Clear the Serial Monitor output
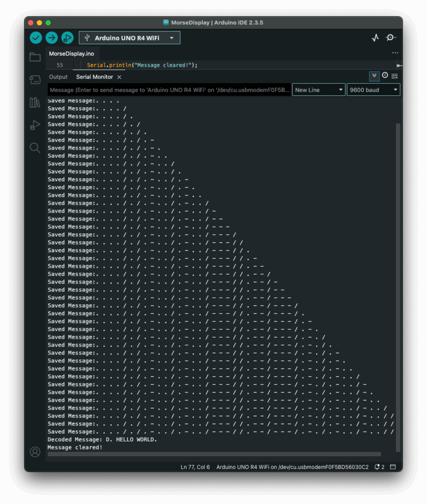This screenshot has width=427, height=504. pyautogui.click(x=394, y=76)
